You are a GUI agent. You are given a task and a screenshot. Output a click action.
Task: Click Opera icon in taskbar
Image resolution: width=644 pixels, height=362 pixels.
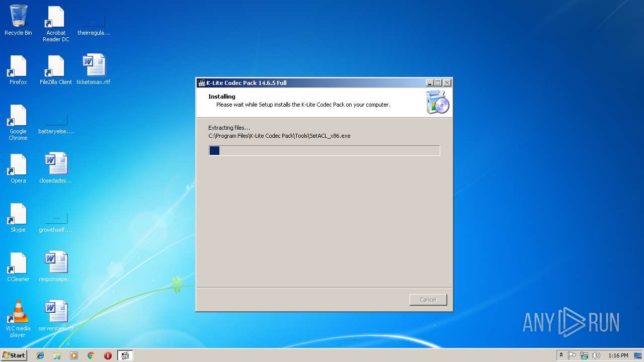108,355
